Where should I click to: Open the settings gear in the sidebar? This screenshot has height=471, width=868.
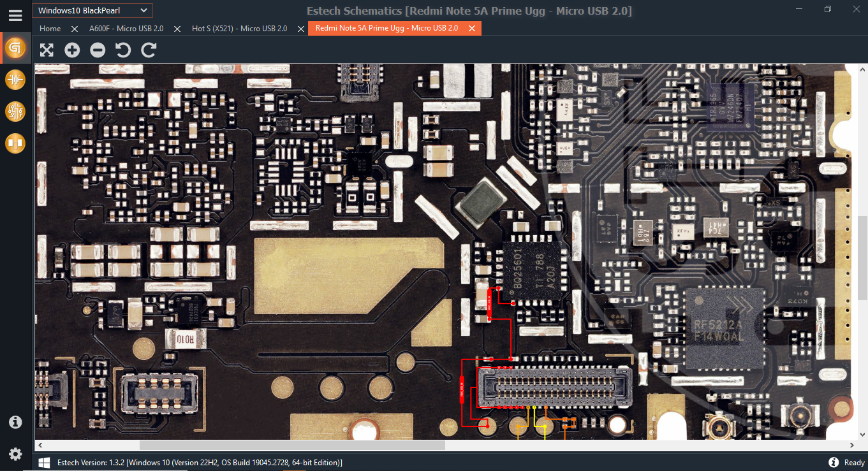[15, 454]
